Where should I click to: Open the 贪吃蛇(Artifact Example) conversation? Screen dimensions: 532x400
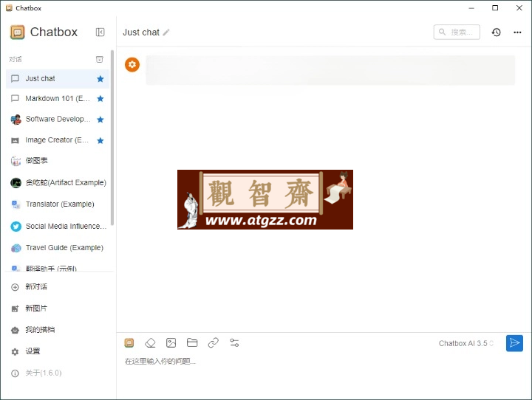58,183
